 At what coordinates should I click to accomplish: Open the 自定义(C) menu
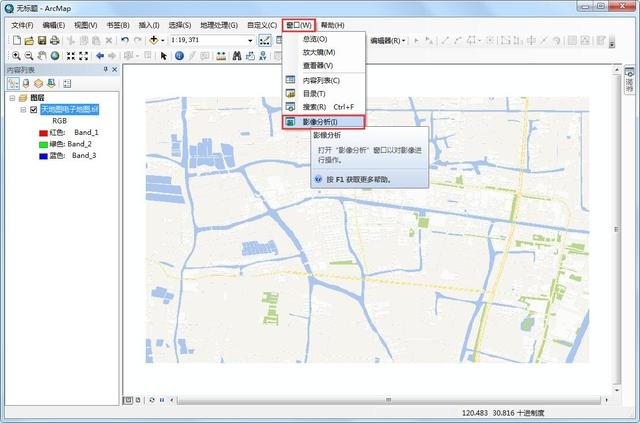click(x=262, y=25)
